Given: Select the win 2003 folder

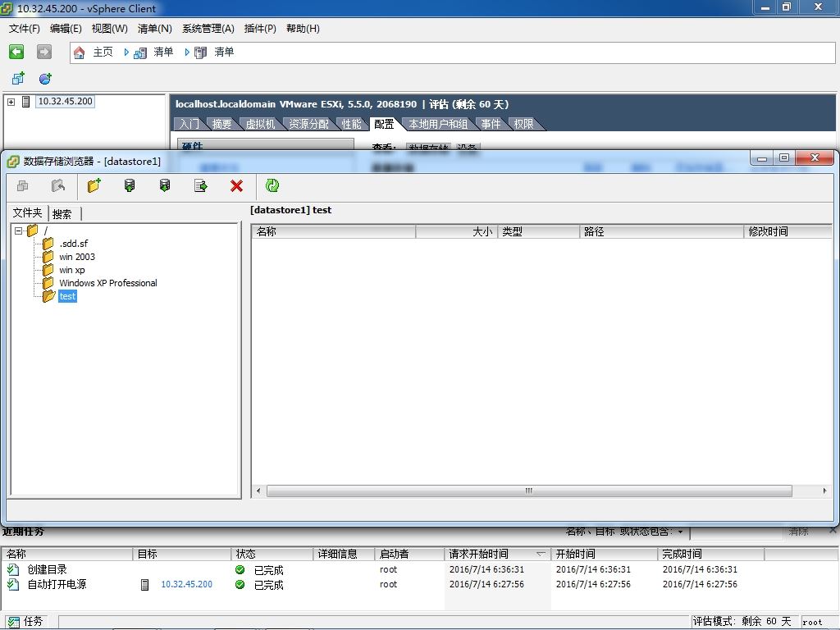Looking at the screenshot, I should [77, 257].
